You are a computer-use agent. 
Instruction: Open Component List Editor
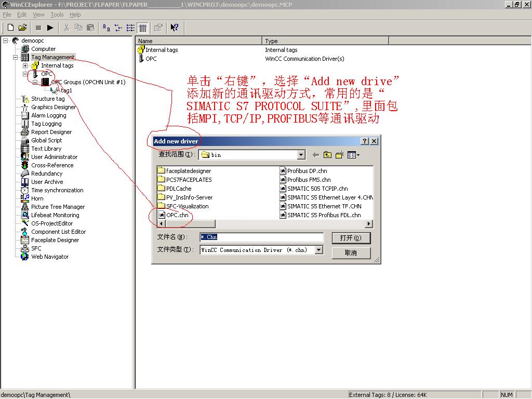click(x=58, y=232)
